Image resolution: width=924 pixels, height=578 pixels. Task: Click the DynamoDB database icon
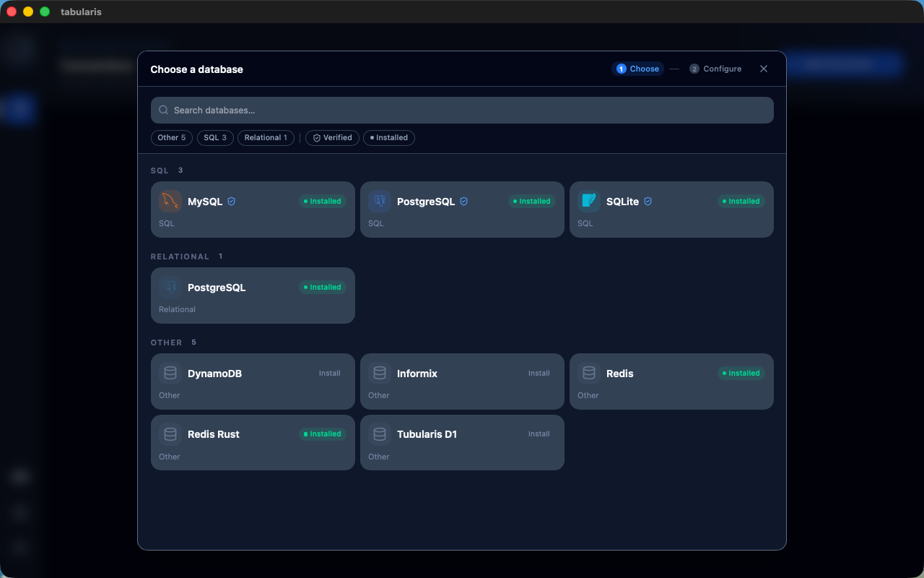point(170,373)
